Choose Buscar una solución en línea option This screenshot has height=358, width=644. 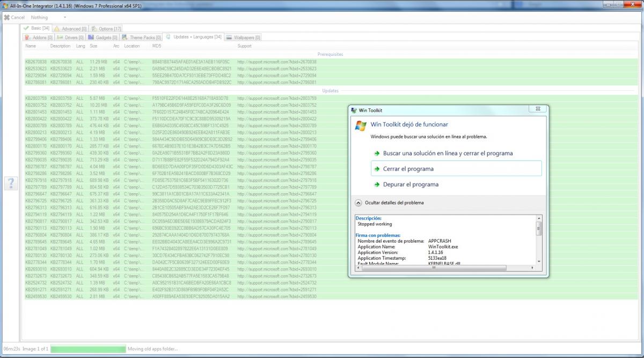[456, 153]
